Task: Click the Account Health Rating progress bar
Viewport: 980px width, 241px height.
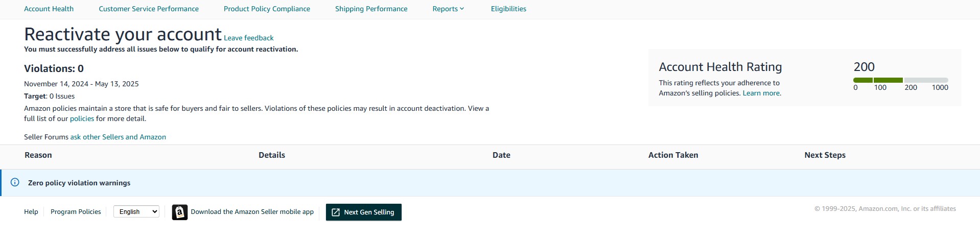Action: (x=900, y=80)
